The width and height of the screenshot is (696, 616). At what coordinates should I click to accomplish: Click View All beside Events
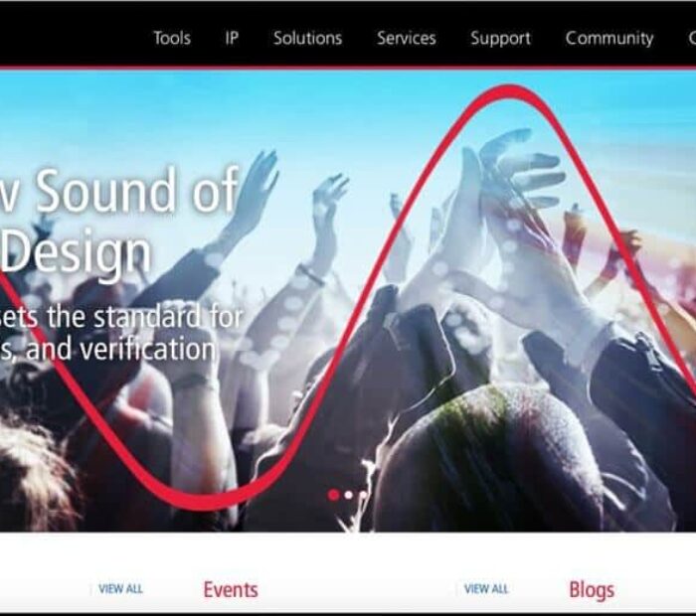point(120,589)
